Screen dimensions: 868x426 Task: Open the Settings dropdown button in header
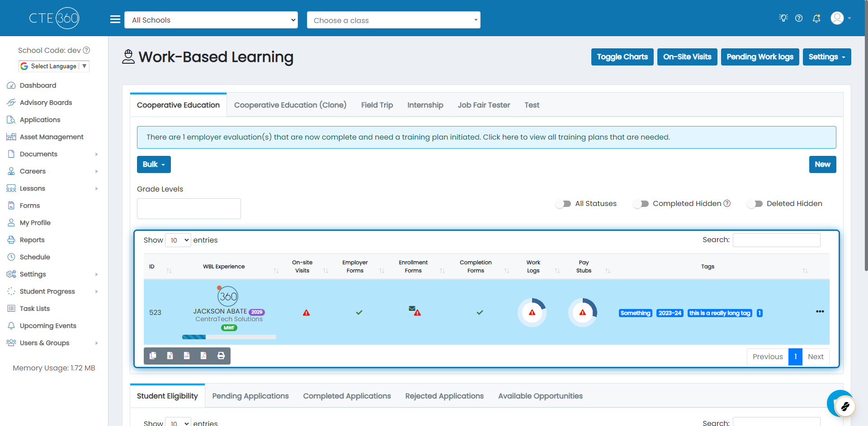827,57
